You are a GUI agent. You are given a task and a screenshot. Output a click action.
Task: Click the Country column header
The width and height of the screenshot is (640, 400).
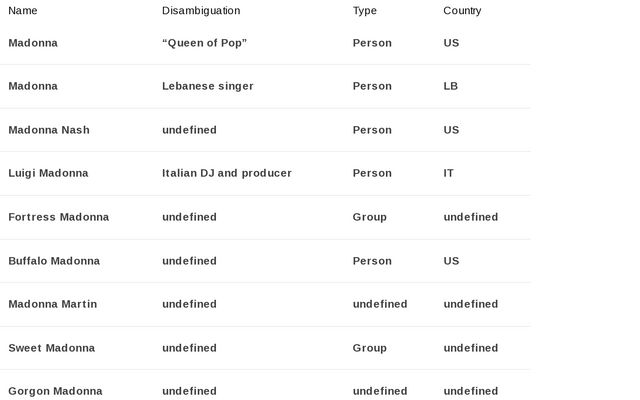462,11
